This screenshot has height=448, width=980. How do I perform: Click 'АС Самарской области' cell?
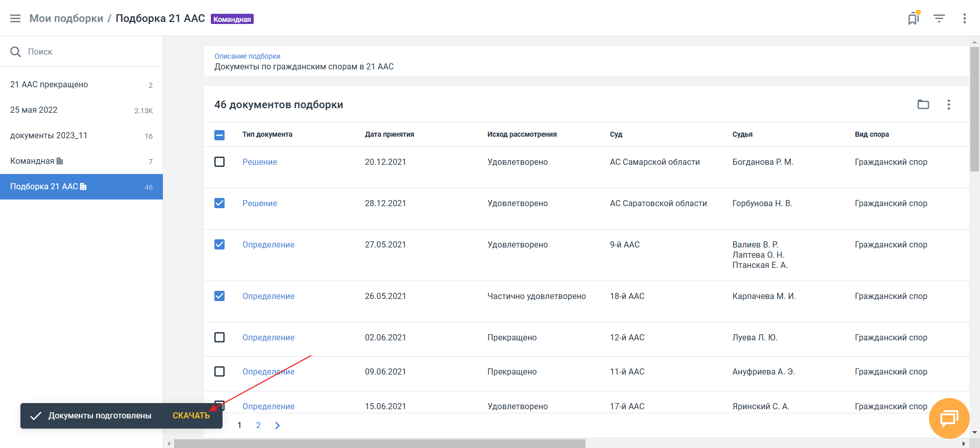(x=655, y=162)
